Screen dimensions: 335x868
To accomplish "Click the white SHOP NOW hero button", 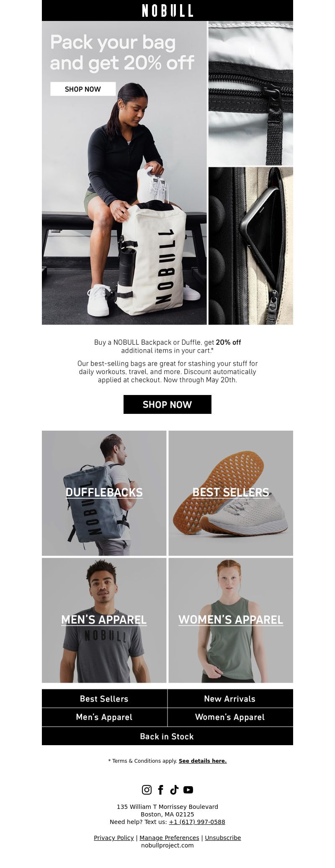I will coord(83,89).
